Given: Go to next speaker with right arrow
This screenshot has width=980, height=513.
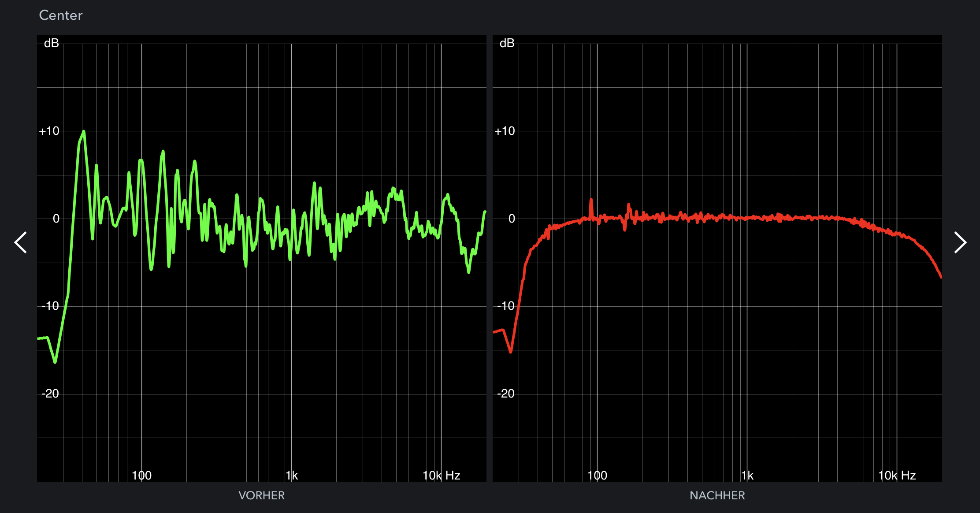Looking at the screenshot, I should [960, 242].
